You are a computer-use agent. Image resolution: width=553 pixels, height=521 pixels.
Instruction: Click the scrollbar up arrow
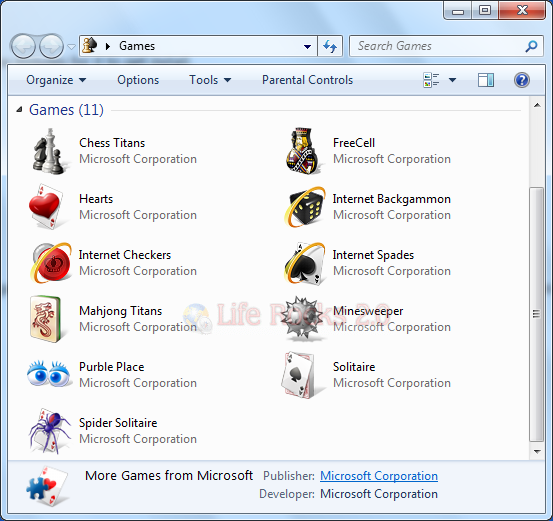[x=537, y=105]
